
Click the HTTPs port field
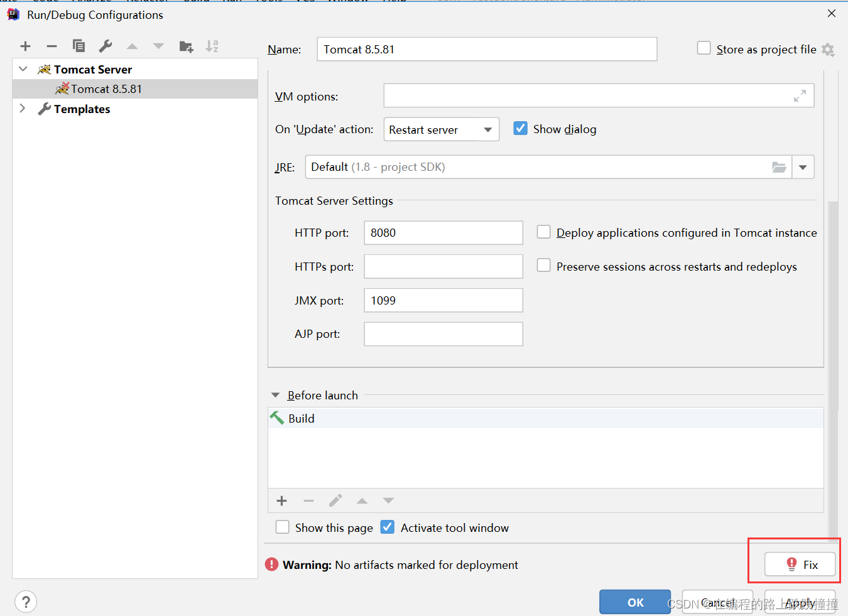tap(443, 266)
